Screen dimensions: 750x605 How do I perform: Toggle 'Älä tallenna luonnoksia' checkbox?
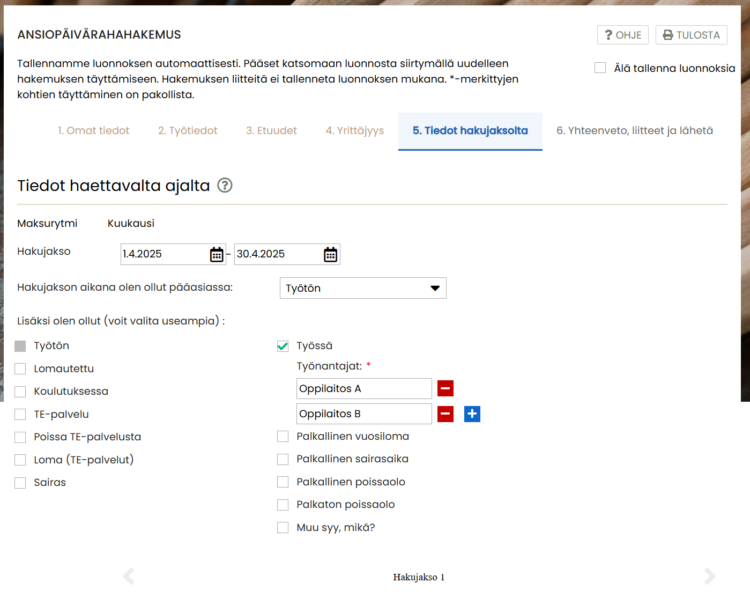click(x=600, y=67)
